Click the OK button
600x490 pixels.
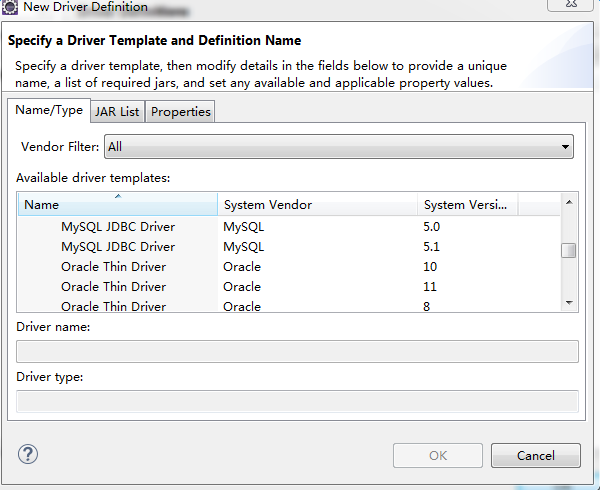tap(438, 456)
